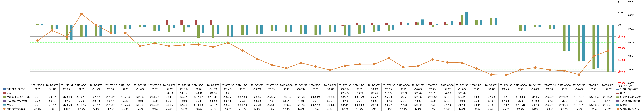Screen dimensions: 644x111
Task: Click the $107.38 投資CF cell
Action: [x=462, y=105]
